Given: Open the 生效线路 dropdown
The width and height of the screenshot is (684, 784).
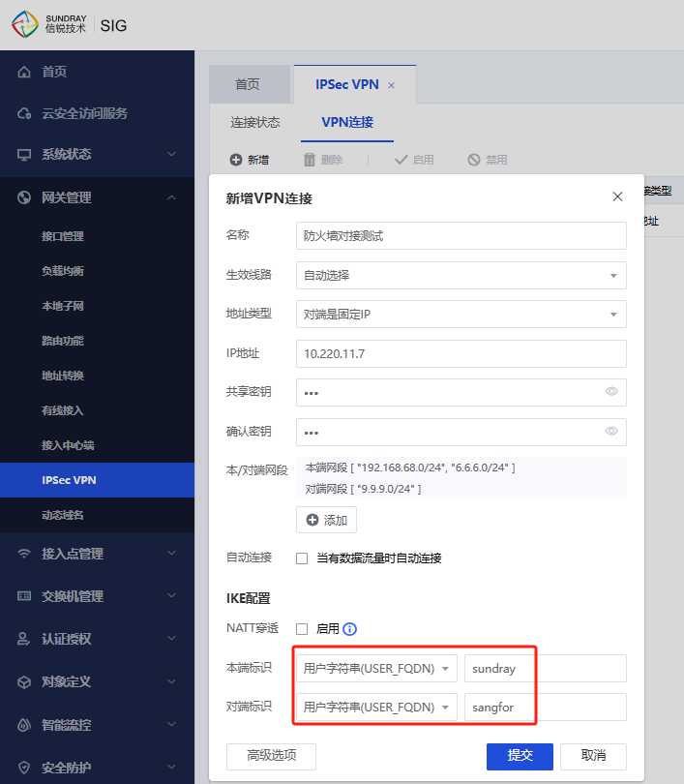Looking at the screenshot, I should point(461,276).
